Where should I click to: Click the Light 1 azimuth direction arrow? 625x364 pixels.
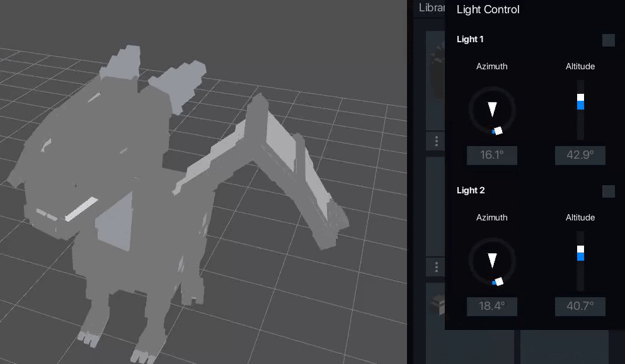pyautogui.click(x=492, y=109)
